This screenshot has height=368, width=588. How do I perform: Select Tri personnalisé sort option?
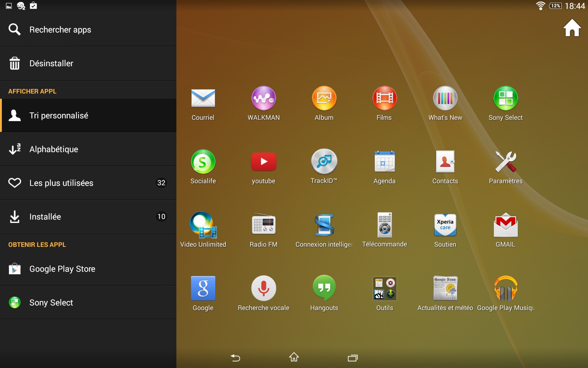click(88, 116)
